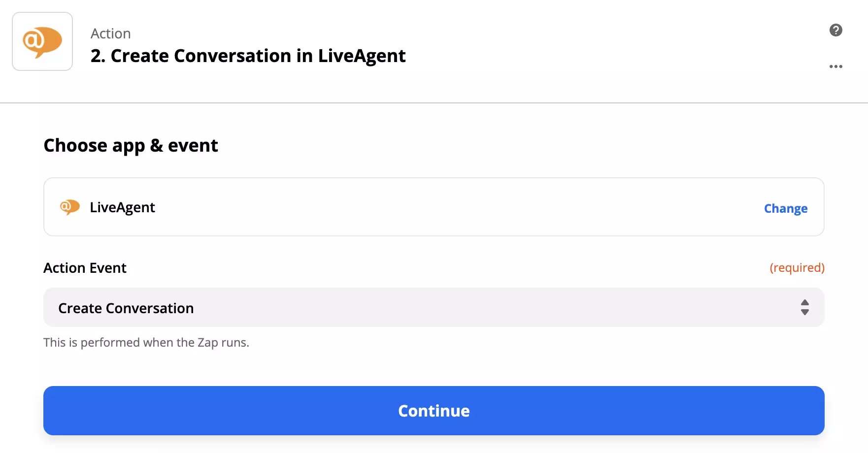The width and height of the screenshot is (868, 453).
Task: Click the Action label above the step title
Action: [x=110, y=33]
